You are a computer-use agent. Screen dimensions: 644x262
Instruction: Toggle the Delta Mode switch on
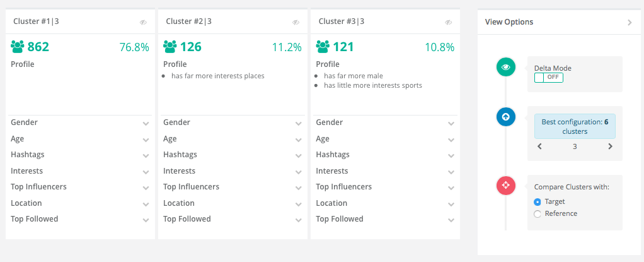548,77
